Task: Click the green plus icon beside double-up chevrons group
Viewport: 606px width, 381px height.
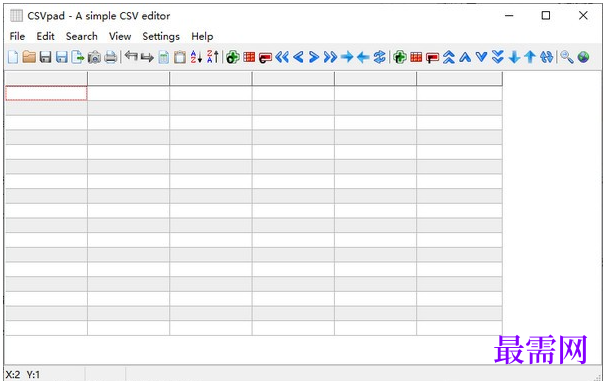Action: coord(400,57)
